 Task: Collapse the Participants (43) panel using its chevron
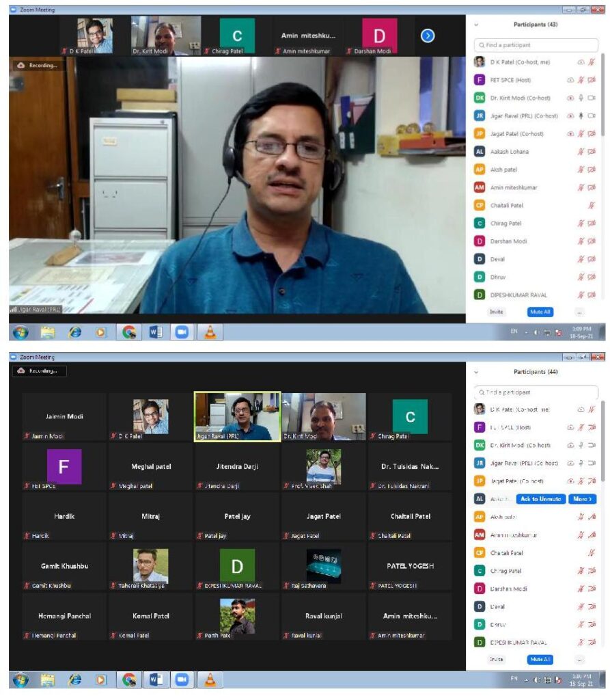(476, 25)
